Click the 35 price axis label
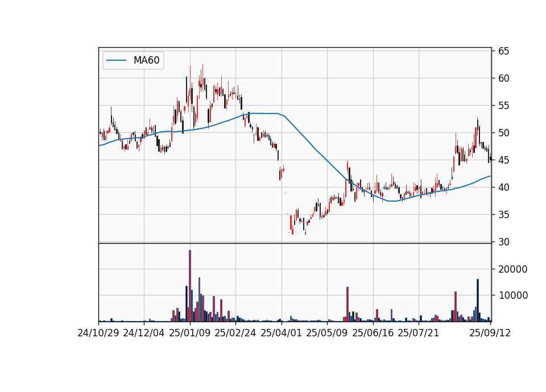 click(x=504, y=215)
